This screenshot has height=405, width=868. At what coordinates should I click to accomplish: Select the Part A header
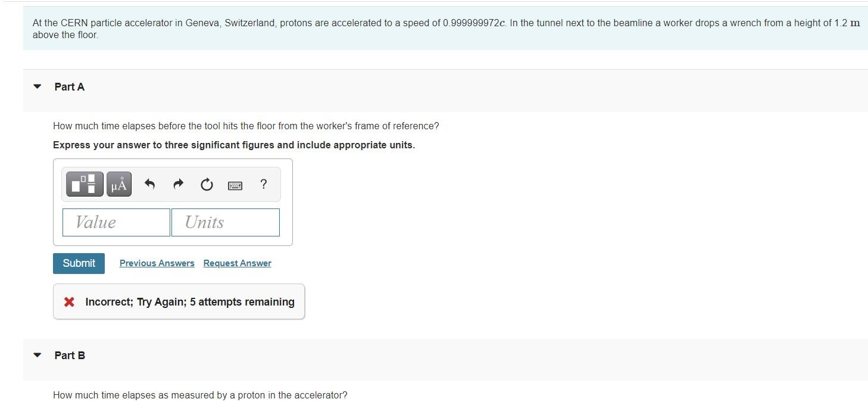[69, 86]
